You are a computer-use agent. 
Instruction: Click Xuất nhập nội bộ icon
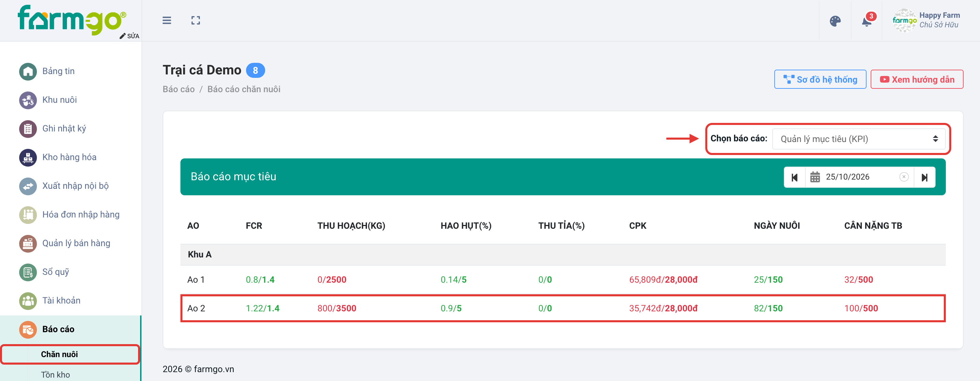point(28,186)
